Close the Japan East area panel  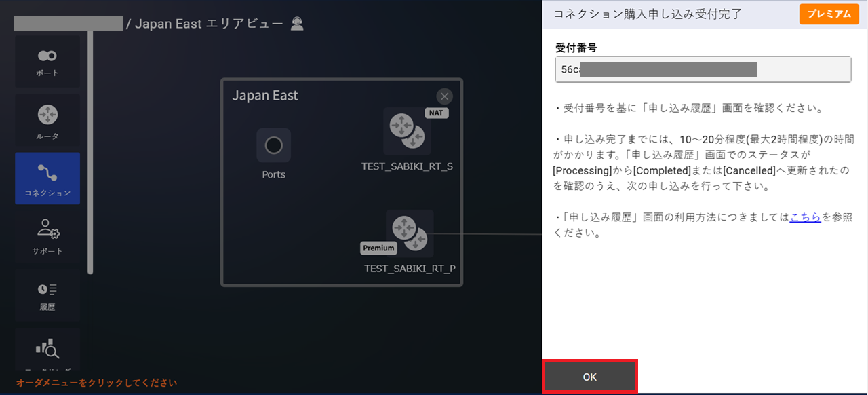pos(444,96)
